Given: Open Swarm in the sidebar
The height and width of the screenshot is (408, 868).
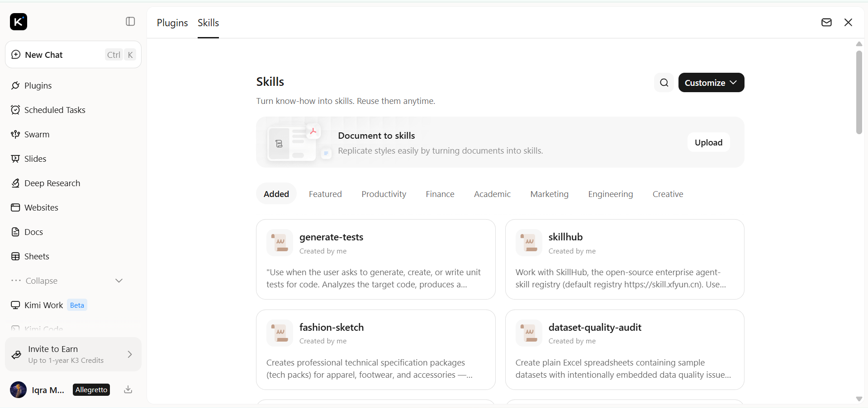Looking at the screenshot, I should pyautogui.click(x=73, y=134).
